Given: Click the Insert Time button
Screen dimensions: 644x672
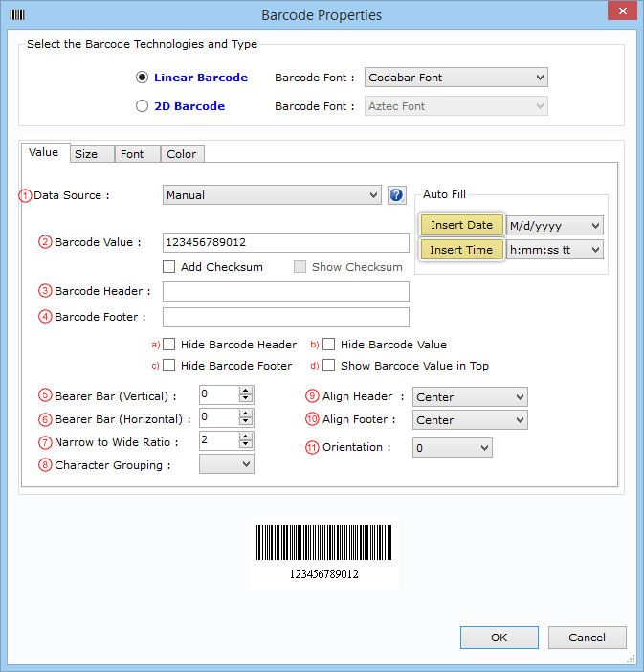Looking at the screenshot, I should pos(461,250).
